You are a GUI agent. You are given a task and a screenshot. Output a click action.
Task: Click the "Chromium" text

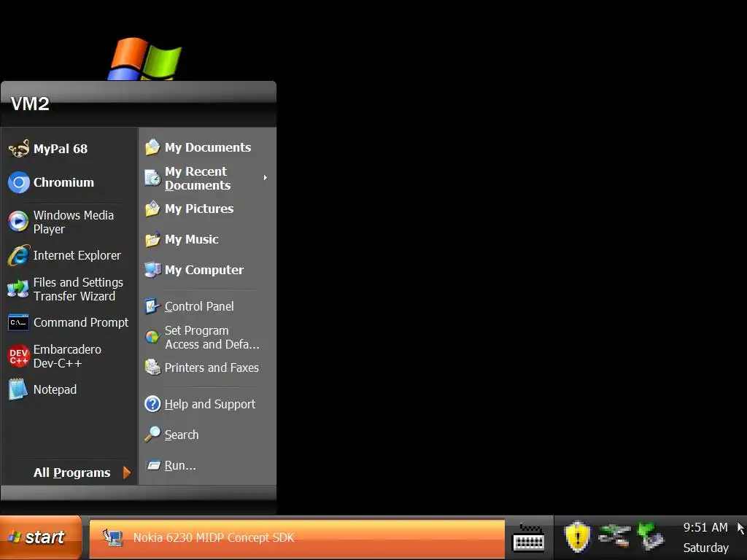click(64, 182)
